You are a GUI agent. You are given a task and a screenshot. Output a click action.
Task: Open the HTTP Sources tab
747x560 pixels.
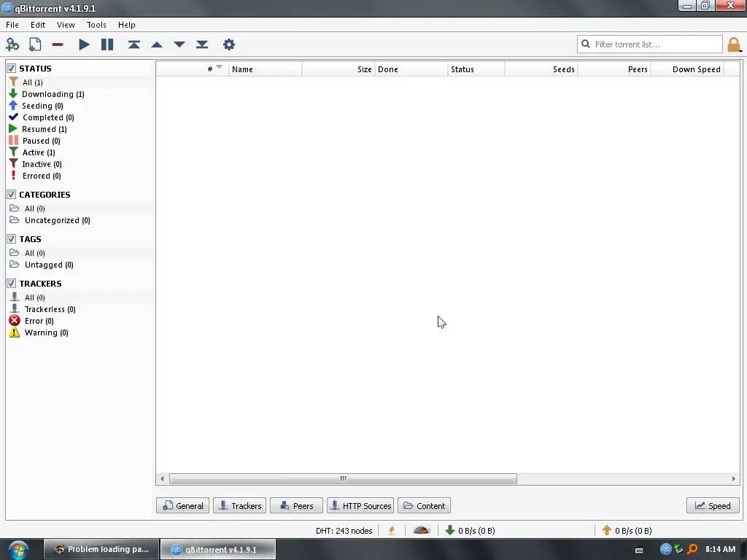[x=360, y=505]
